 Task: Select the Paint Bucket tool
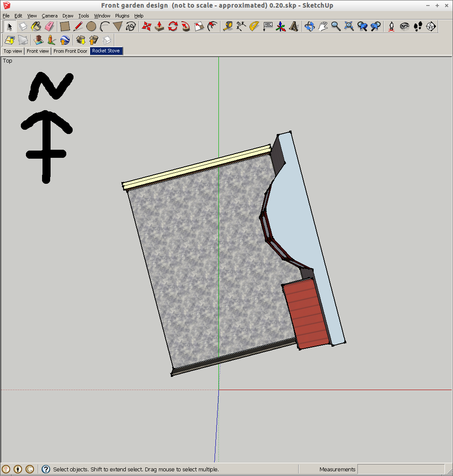point(36,26)
